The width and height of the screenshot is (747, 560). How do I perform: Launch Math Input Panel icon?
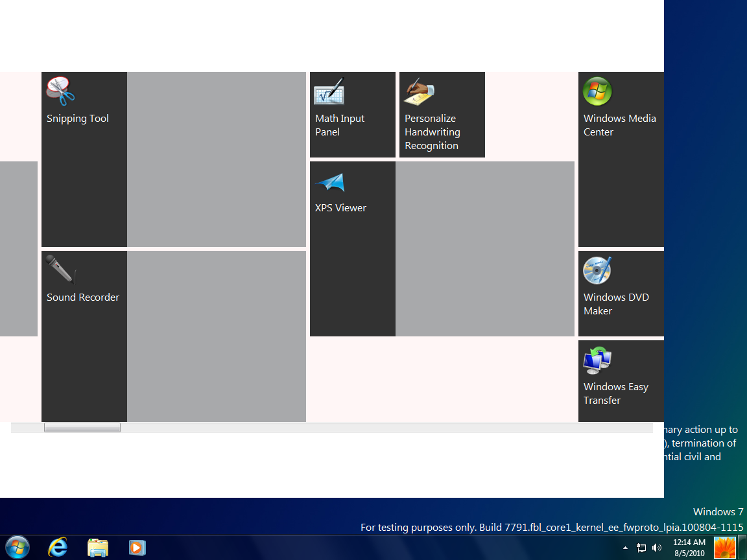coord(329,91)
